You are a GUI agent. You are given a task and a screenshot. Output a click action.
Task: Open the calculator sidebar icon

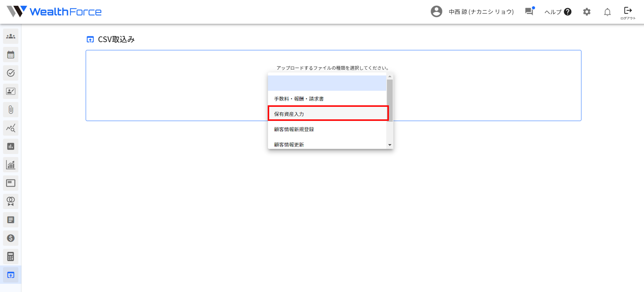11,257
